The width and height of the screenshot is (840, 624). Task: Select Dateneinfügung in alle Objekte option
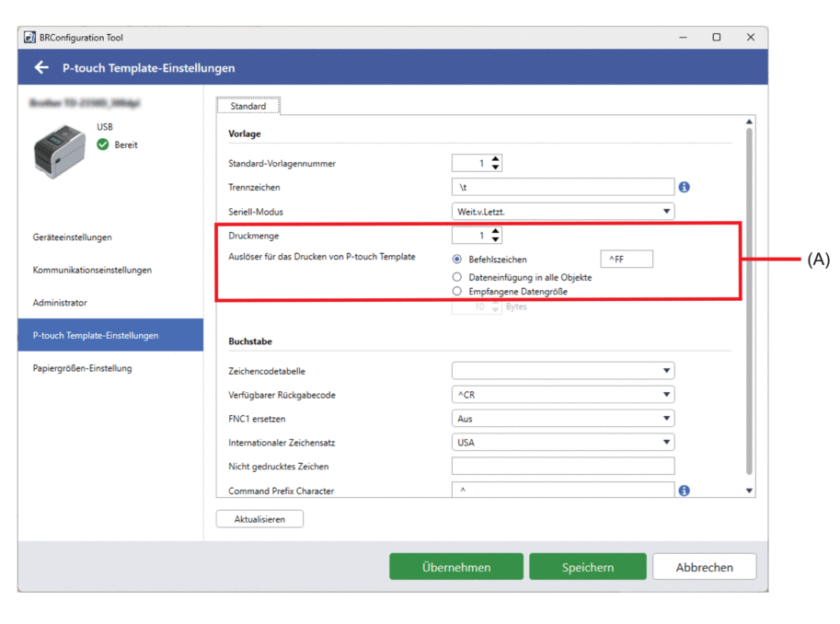[x=457, y=277]
